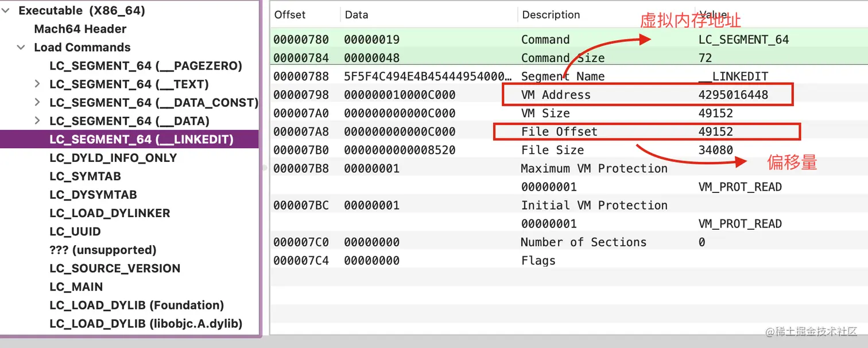Image resolution: width=868 pixels, height=348 pixels.
Task: Select LC_LOAD_DYLINKER in the sidebar
Action: point(110,212)
